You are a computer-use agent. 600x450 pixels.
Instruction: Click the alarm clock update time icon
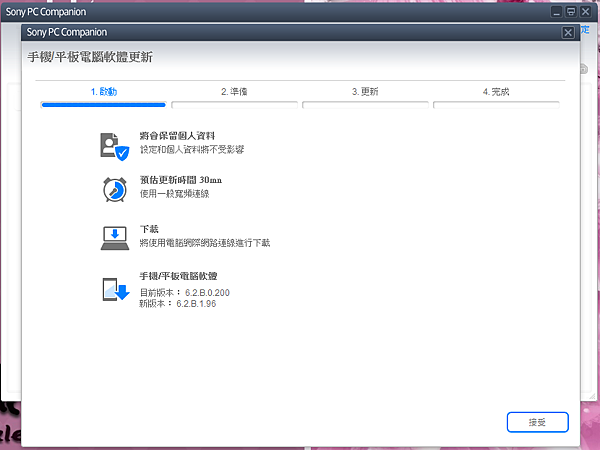click(115, 189)
